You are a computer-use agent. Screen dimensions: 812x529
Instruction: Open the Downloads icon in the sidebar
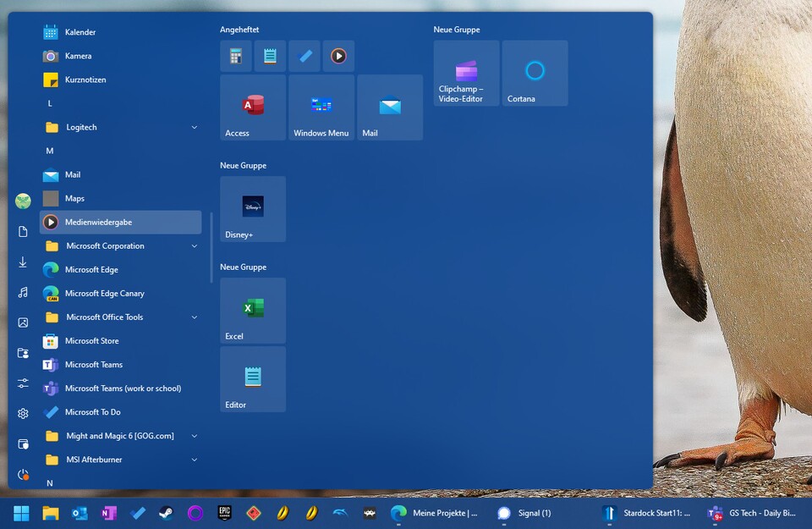(x=23, y=262)
